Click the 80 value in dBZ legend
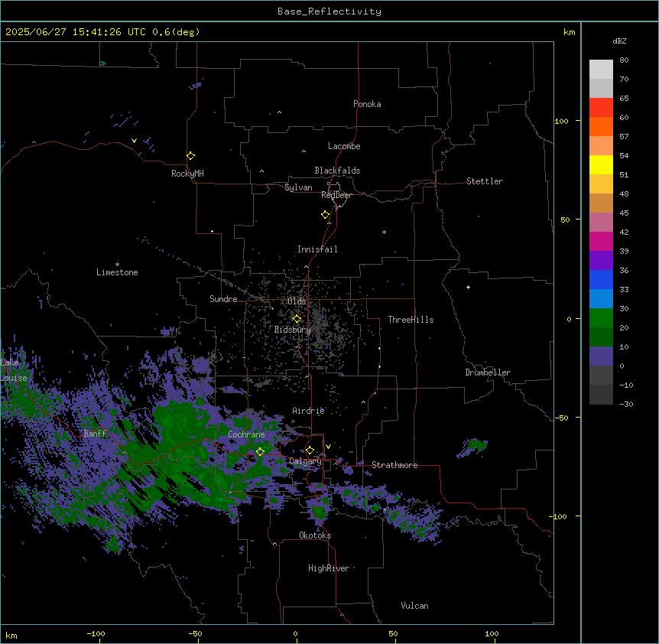659x644 pixels. 624,60
